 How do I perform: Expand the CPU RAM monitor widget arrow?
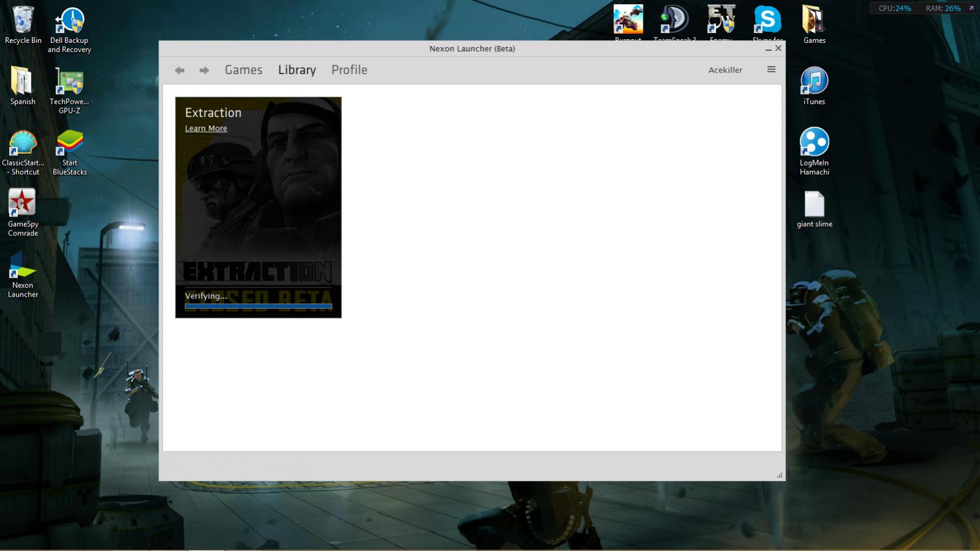coord(971,8)
